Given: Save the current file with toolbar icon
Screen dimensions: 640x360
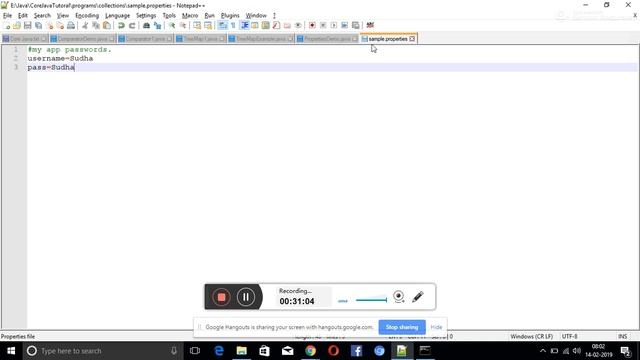Looking at the screenshot, I should (27, 25).
